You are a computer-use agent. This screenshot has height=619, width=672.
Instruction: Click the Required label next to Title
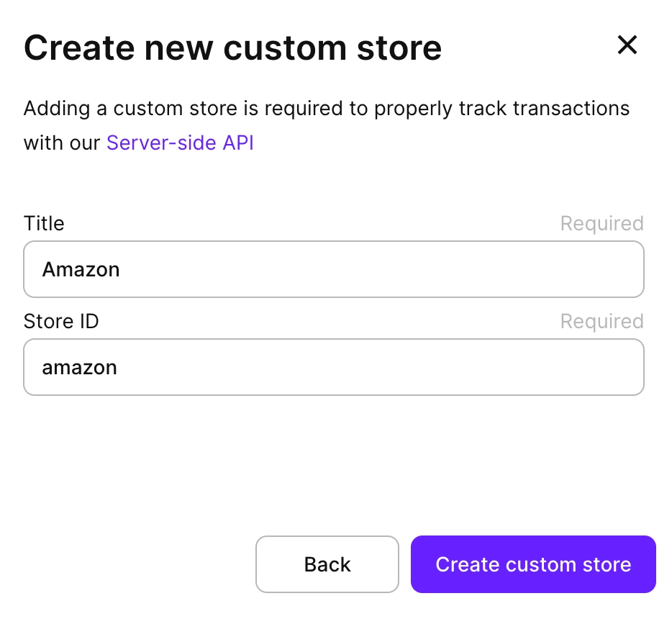(601, 224)
